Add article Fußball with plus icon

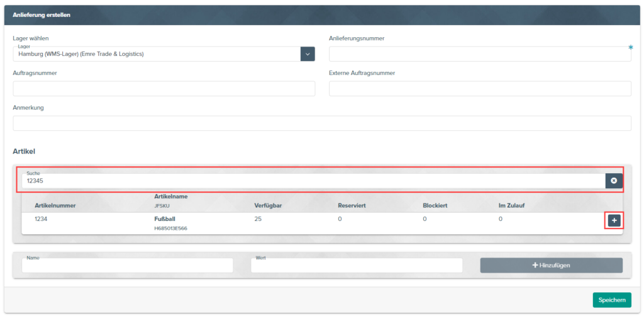pos(614,220)
